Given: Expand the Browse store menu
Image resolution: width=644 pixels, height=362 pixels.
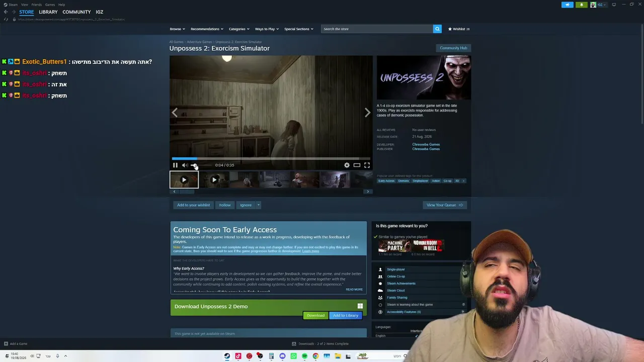Looking at the screenshot, I should (177, 29).
